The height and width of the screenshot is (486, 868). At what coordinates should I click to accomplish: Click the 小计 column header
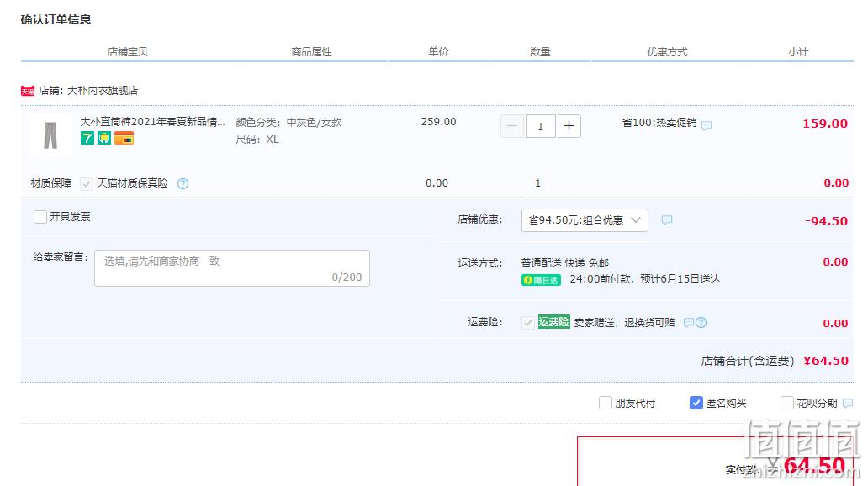pos(798,52)
